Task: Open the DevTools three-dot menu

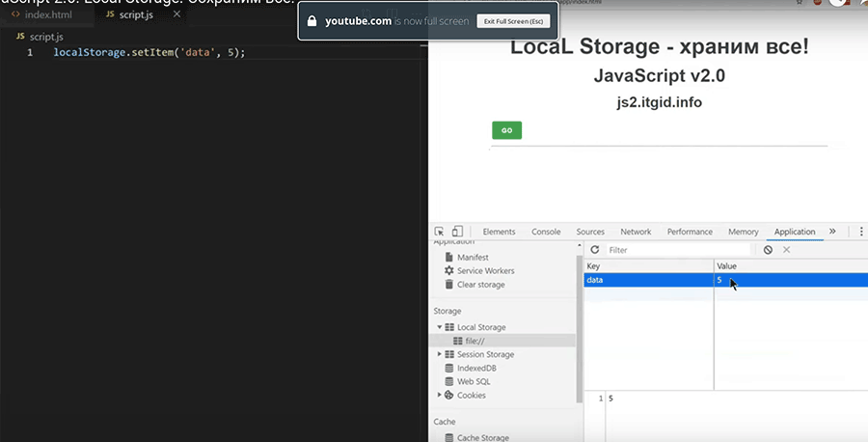Action: [860, 232]
